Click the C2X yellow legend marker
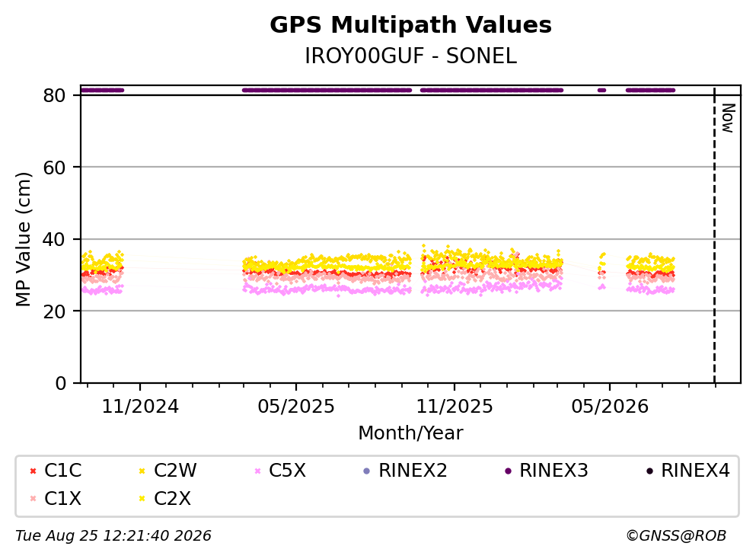Viewport: 756px width, 559px height. pos(142,499)
